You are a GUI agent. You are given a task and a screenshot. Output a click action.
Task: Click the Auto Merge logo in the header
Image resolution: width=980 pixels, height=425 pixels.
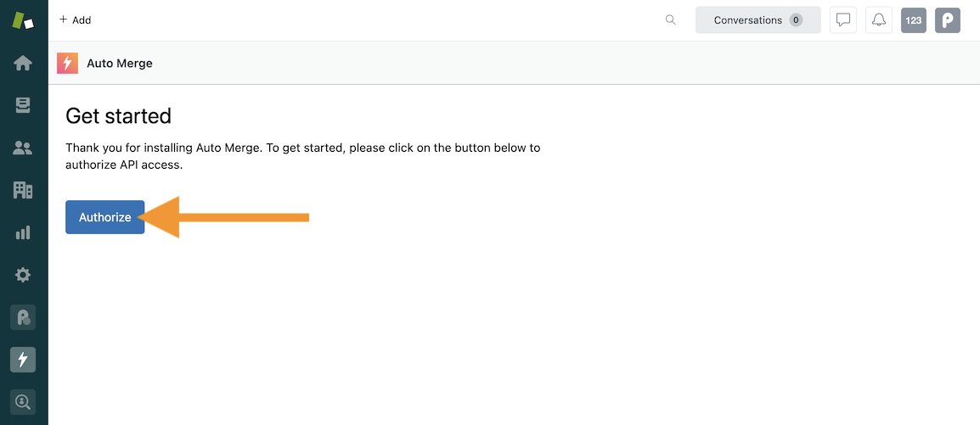[68, 64]
